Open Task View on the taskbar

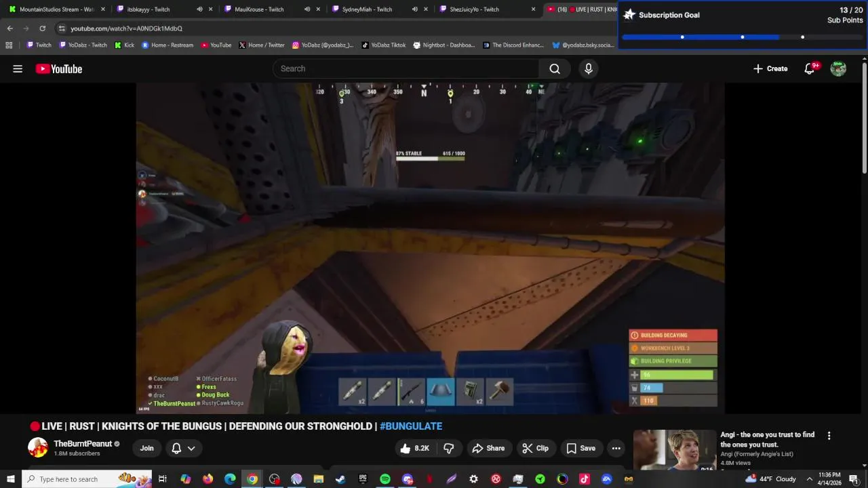click(163, 479)
